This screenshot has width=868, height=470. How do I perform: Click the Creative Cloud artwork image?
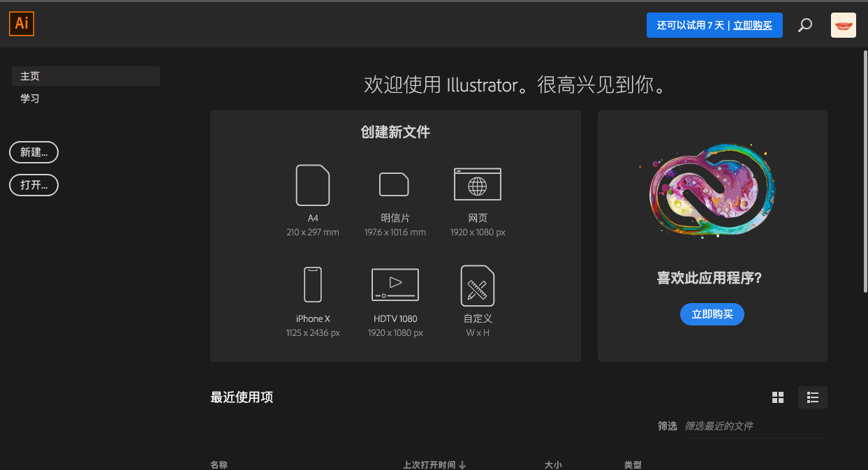[x=712, y=190]
